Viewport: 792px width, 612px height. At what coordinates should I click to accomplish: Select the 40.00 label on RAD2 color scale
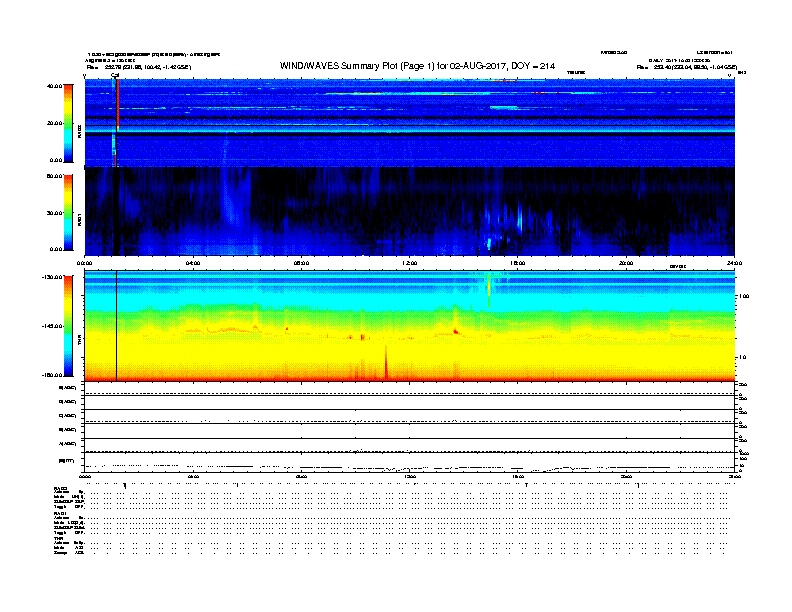coord(55,86)
